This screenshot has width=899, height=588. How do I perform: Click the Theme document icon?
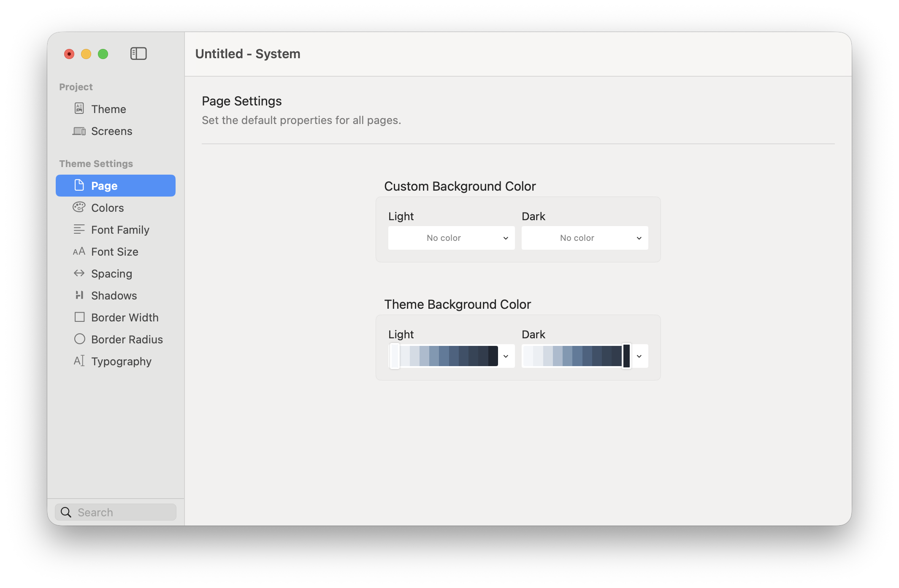coord(79,108)
